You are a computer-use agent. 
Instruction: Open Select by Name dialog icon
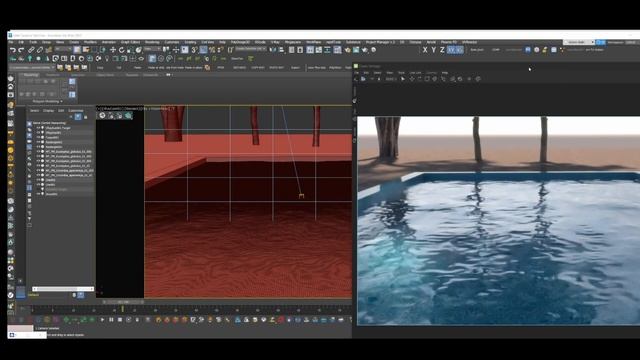tap(86, 50)
